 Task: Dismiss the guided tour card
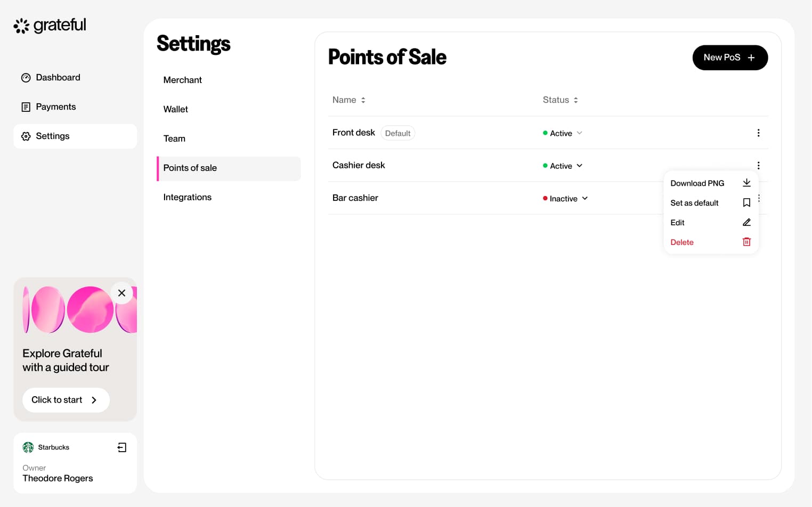point(121,293)
